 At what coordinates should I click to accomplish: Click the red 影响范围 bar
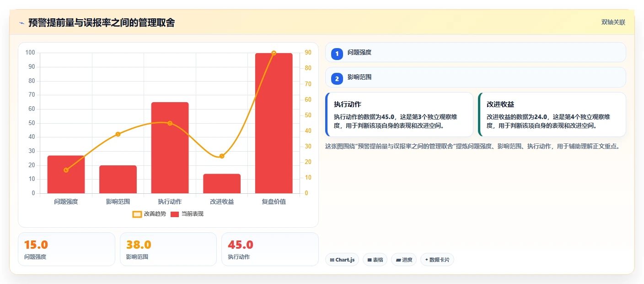(118, 180)
